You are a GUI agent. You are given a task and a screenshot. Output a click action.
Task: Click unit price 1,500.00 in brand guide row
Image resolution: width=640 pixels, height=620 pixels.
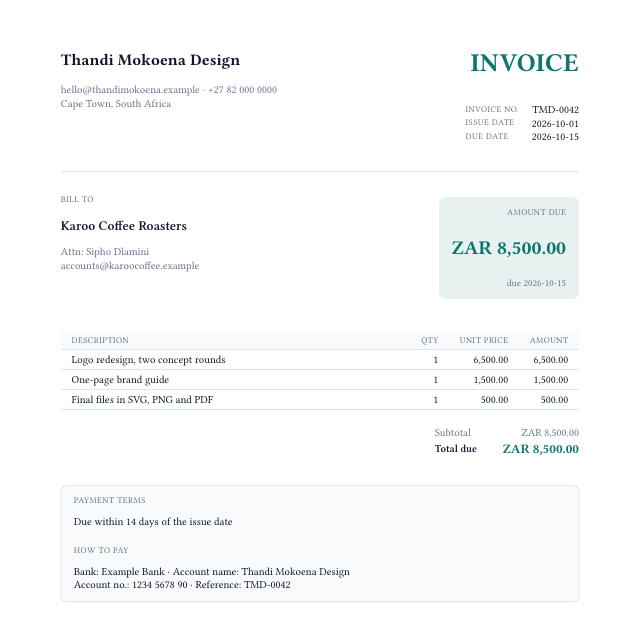tap(491, 380)
